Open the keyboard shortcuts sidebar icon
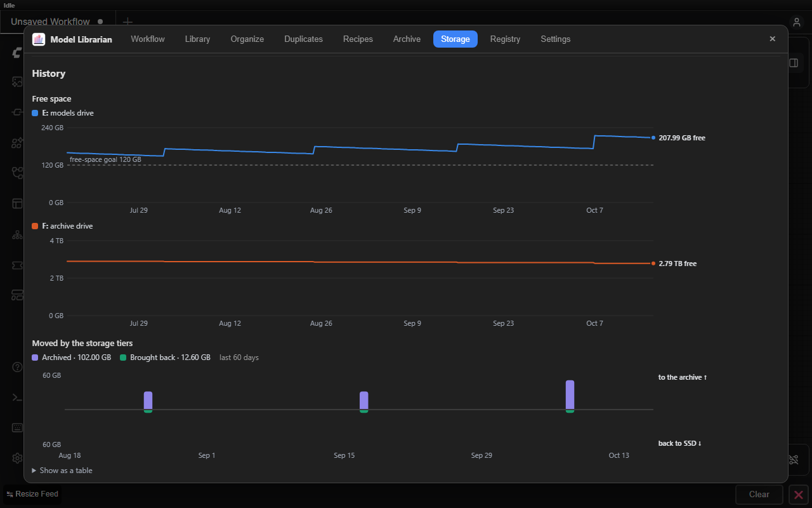The height and width of the screenshot is (508, 812). click(x=17, y=427)
